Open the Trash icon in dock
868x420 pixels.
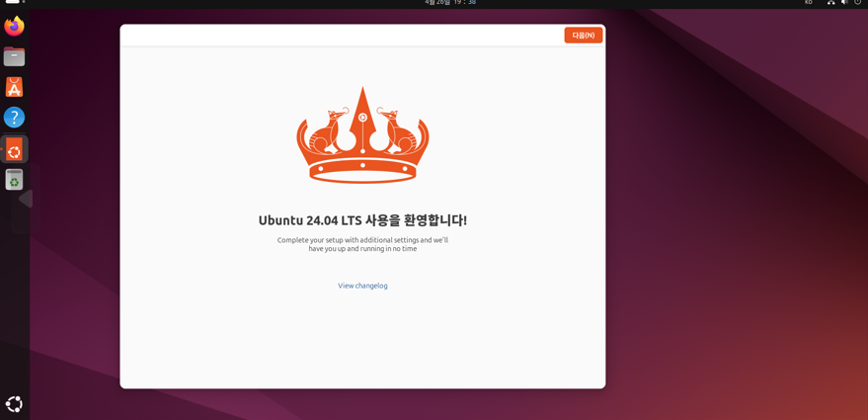[x=15, y=180]
